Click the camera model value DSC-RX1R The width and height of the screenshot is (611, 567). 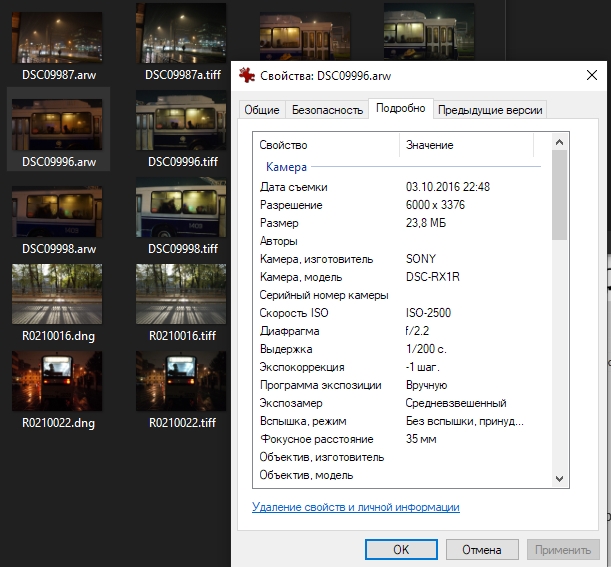(433, 277)
